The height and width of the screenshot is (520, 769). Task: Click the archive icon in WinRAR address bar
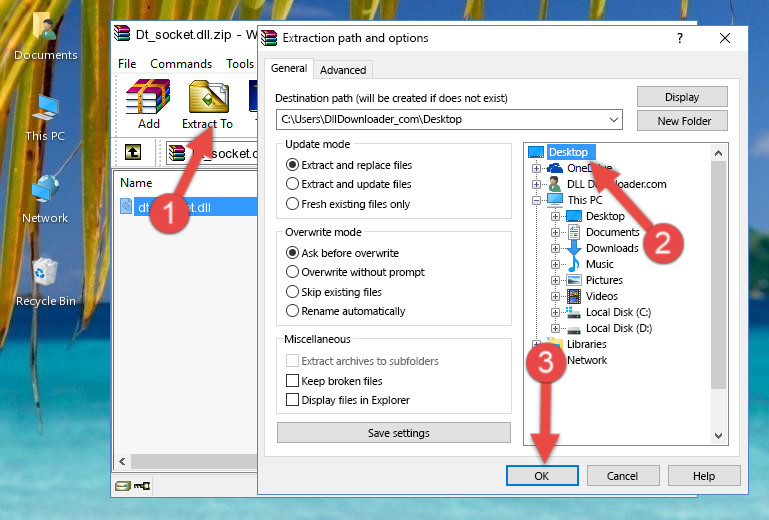tap(177, 153)
